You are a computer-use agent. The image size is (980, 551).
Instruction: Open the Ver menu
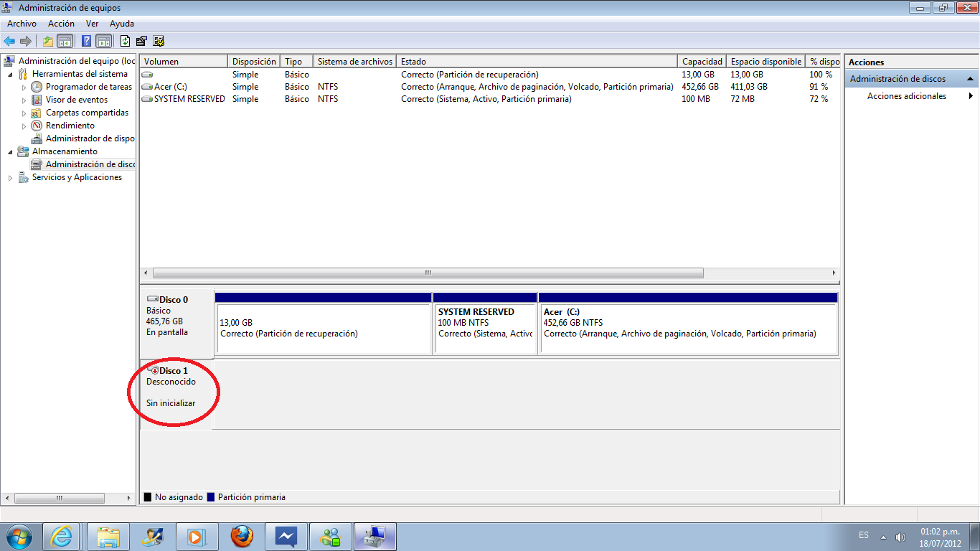[92, 24]
